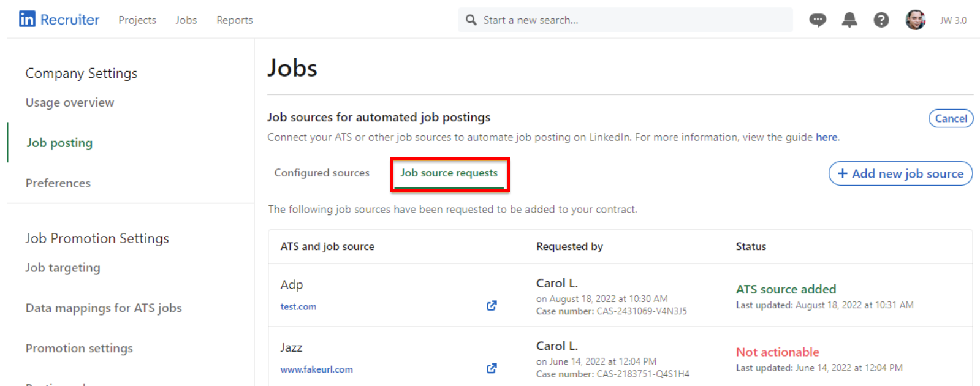This screenshot has height=386, width=980.
Task: Click Add new job source button
Action: click(x=900, y=173)
